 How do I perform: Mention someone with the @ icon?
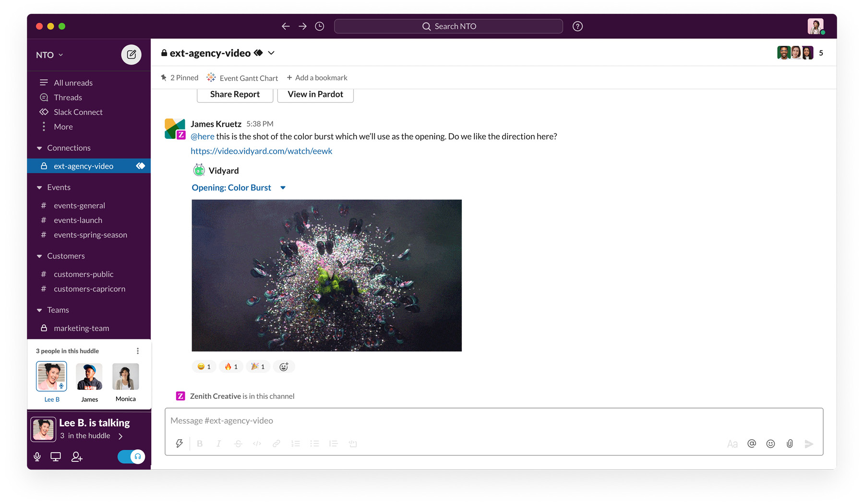(752, 444)
